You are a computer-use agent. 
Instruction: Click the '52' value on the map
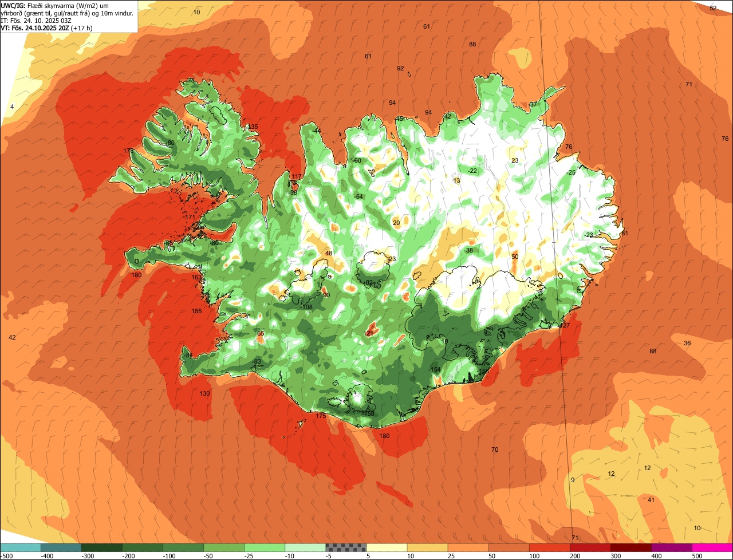click(713, 8)
